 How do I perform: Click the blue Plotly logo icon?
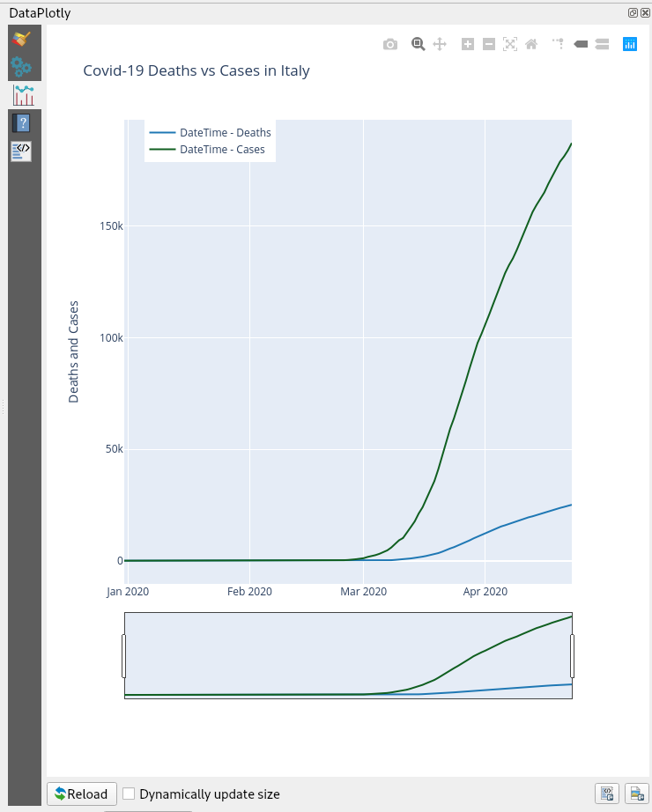coord(630,44)
